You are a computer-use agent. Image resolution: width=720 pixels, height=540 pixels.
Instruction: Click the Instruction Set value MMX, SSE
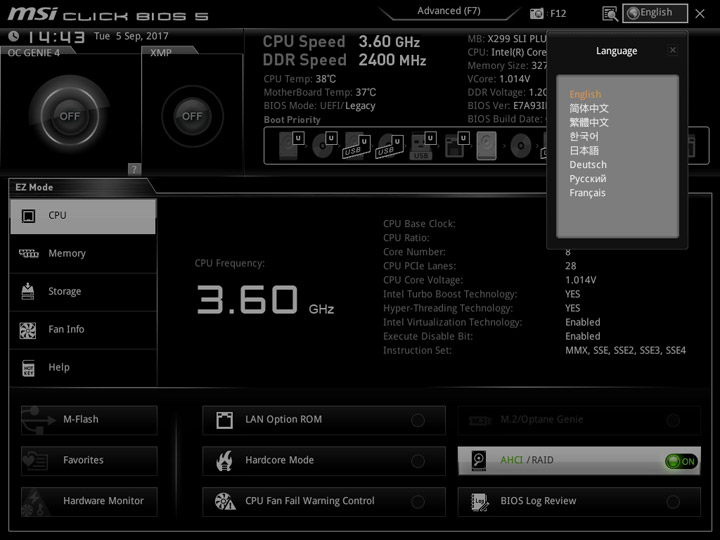pyautogui.click(x=625, y=350)
